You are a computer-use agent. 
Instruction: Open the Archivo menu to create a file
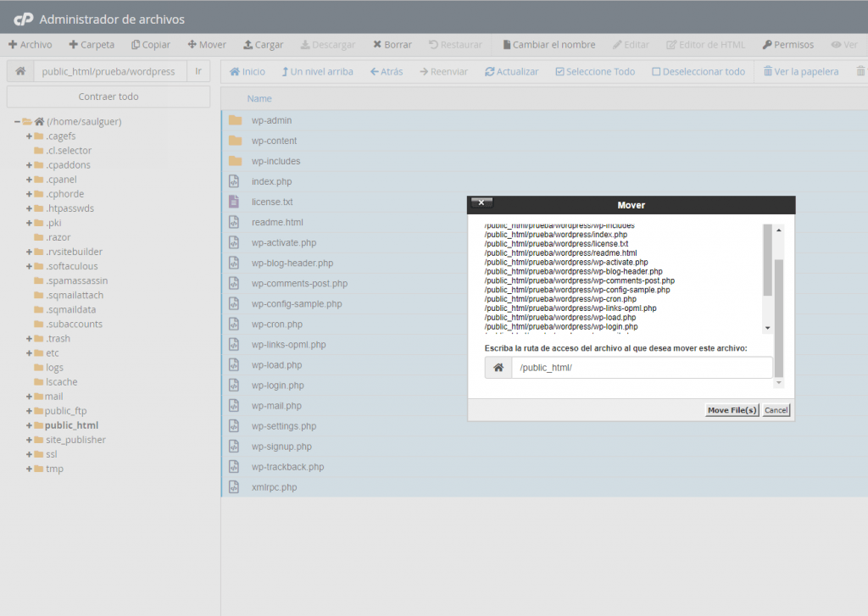[x=31, y=44]
